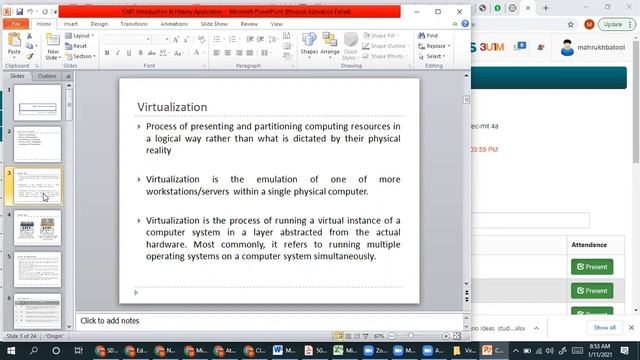640x360 pixels.
Task: Adjust the zoom slider handle
Action: 411,336
